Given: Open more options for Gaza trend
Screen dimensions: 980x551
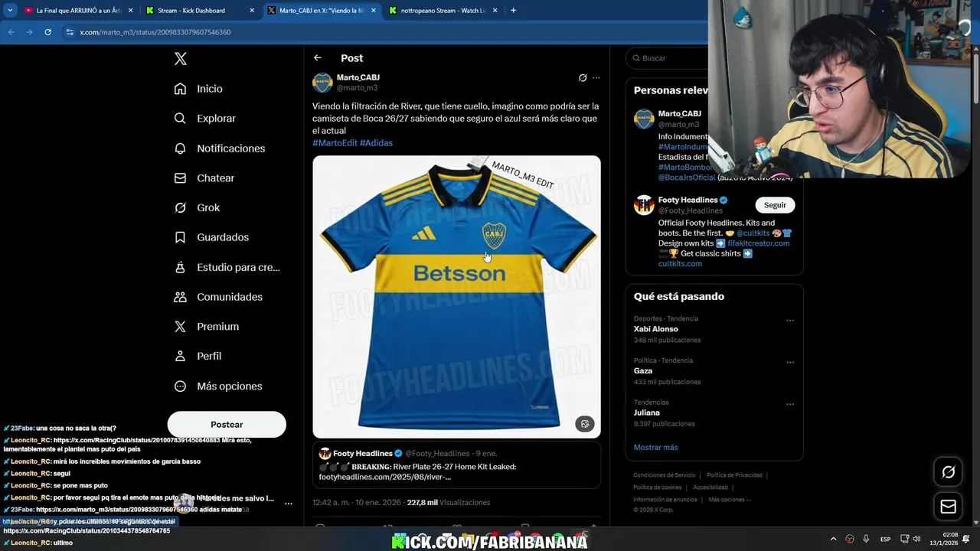Looking at the screenshot, I should (790, 363).
